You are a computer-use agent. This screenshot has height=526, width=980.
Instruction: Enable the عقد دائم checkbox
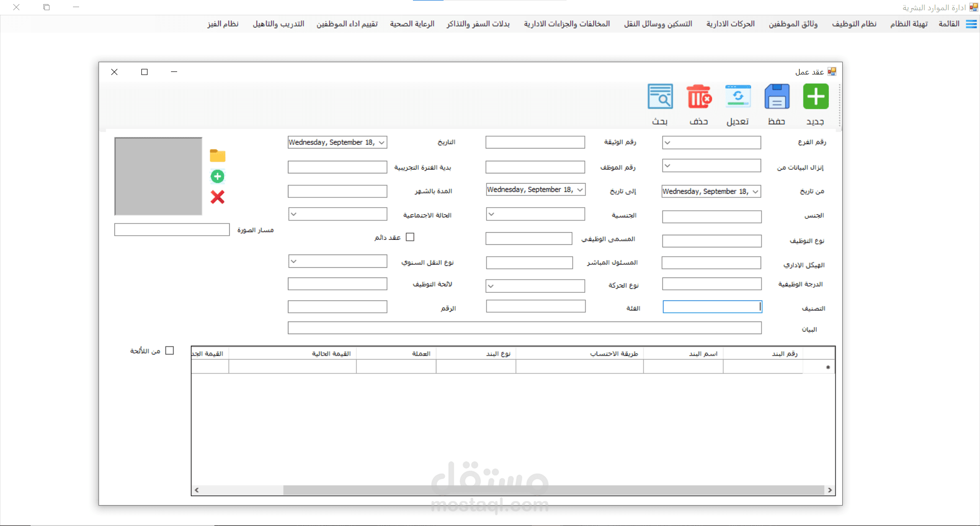point(410,237)
